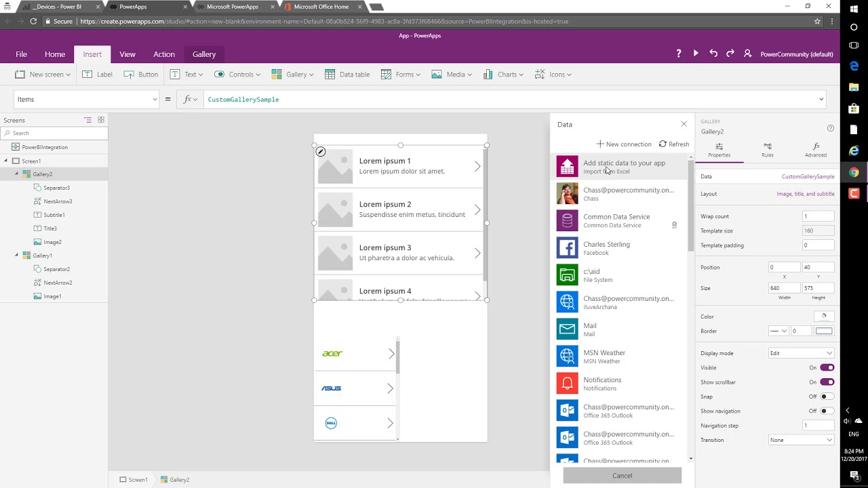868x488 pixels.
Task: Switch screens list to thumbnail grid view
Action: click(101, 120)
